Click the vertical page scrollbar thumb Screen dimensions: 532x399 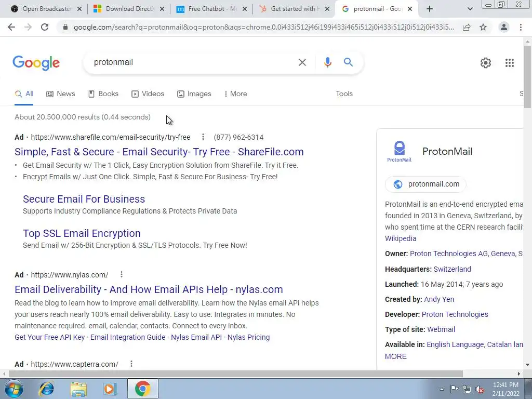click(x=527, y=77)
